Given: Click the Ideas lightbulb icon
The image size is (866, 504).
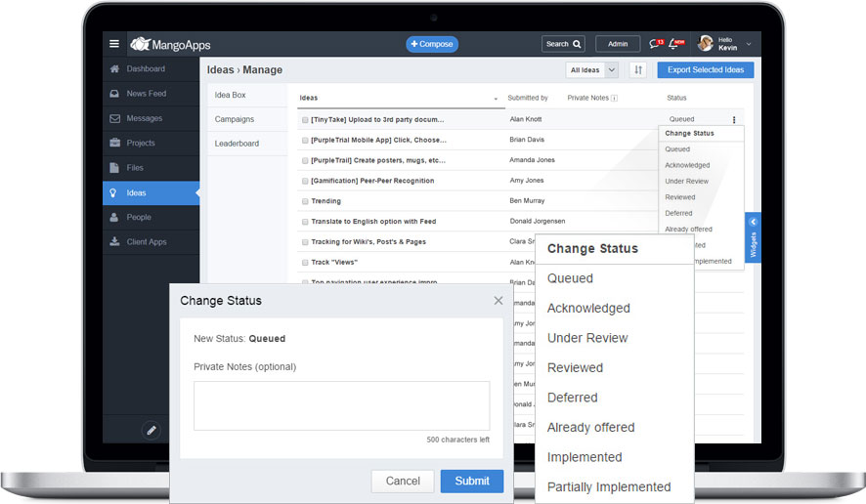Looking at the screenshot, I should 113,193.
